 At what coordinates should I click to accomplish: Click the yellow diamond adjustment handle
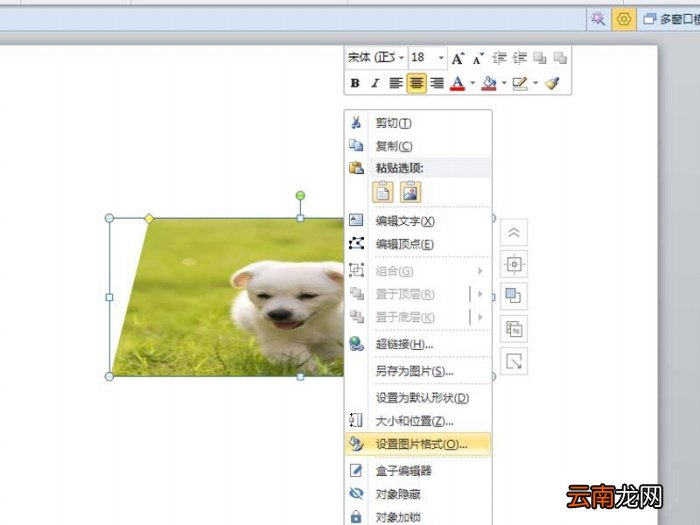point(149,219)
